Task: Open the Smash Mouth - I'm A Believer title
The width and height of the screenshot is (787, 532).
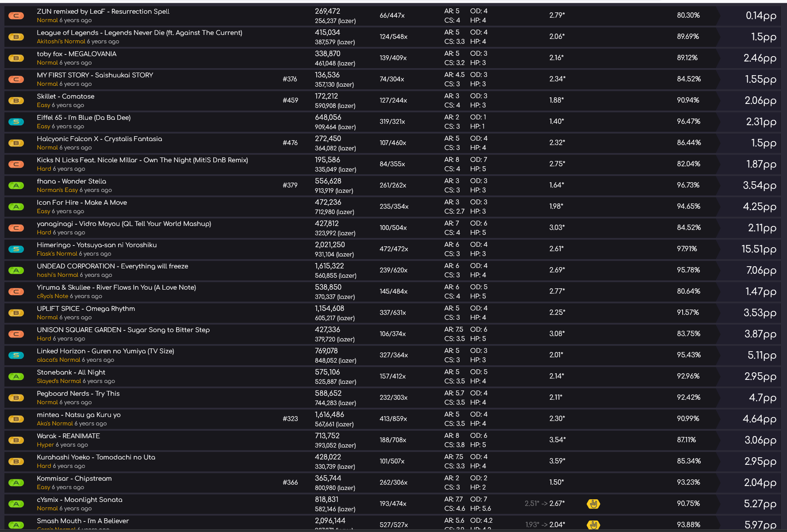Action: (83, 521)
